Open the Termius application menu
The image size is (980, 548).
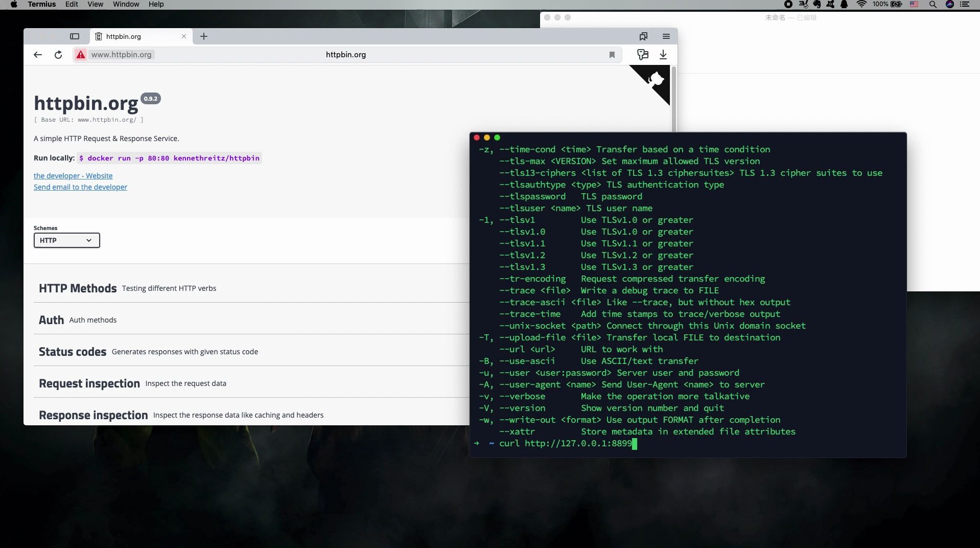click(42, 4)
